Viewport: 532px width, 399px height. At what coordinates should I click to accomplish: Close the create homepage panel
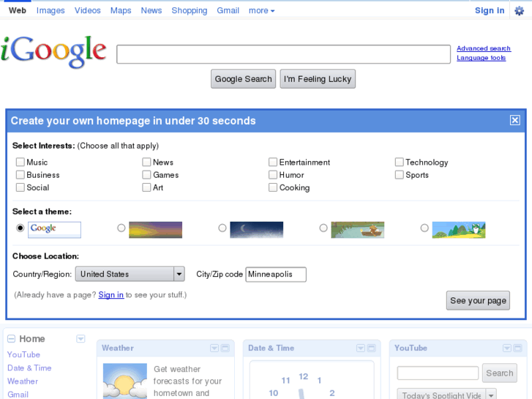coord(514,120)
